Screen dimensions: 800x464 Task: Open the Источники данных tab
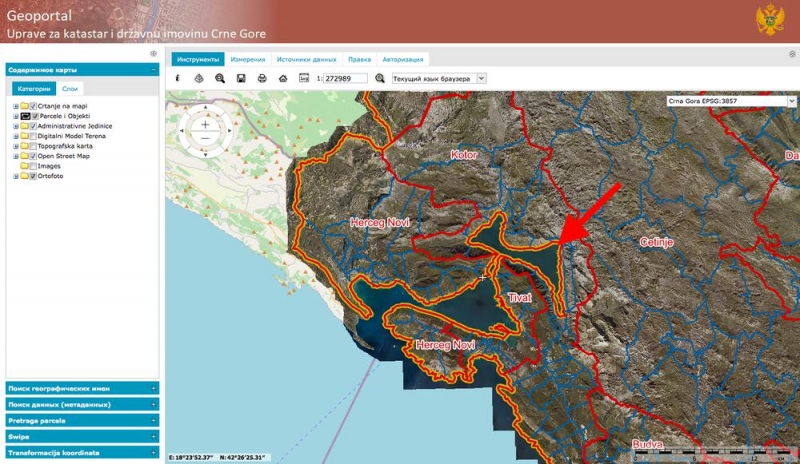pyautogui.click(x=306, y=59)
